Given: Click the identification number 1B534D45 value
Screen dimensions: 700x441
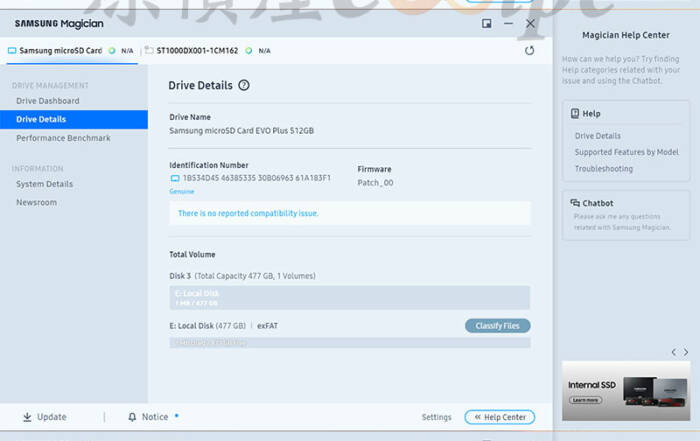Looking at the screenshot, I should tap(257, 178).
